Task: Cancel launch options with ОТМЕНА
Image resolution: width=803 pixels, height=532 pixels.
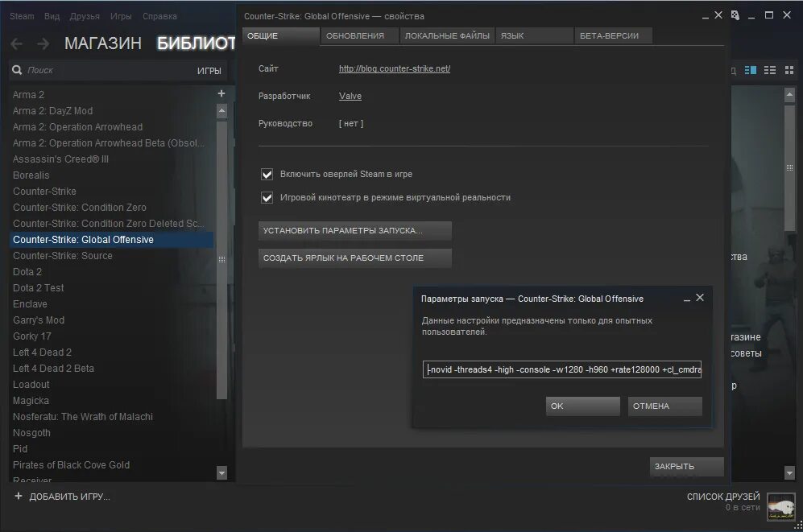Action: (x=664, y=406)
